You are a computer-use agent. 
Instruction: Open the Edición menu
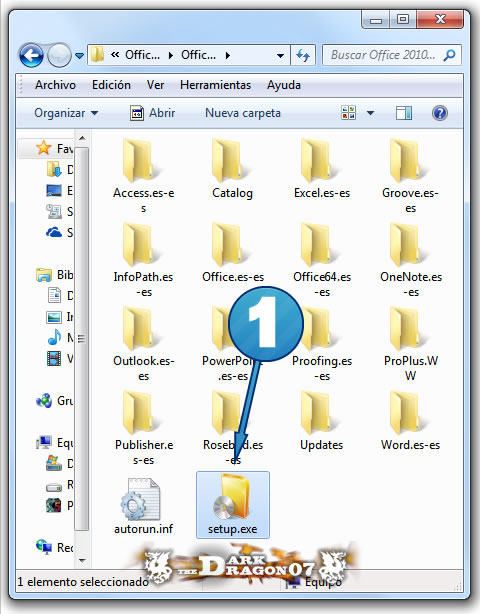pyautogui.click(x=111, y=85)
